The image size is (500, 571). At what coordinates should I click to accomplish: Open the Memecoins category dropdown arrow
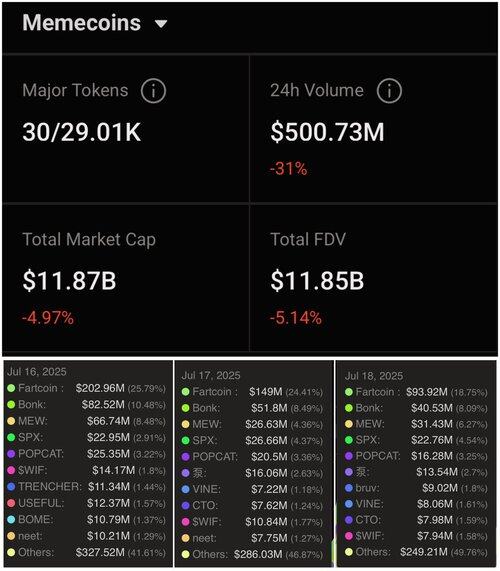pyautogui.click(x=161, y=24)
